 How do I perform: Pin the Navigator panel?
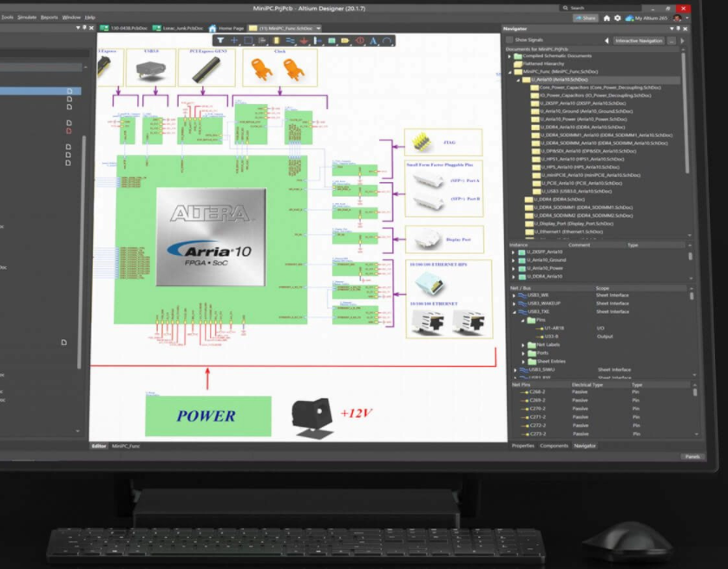coord(679,29)
